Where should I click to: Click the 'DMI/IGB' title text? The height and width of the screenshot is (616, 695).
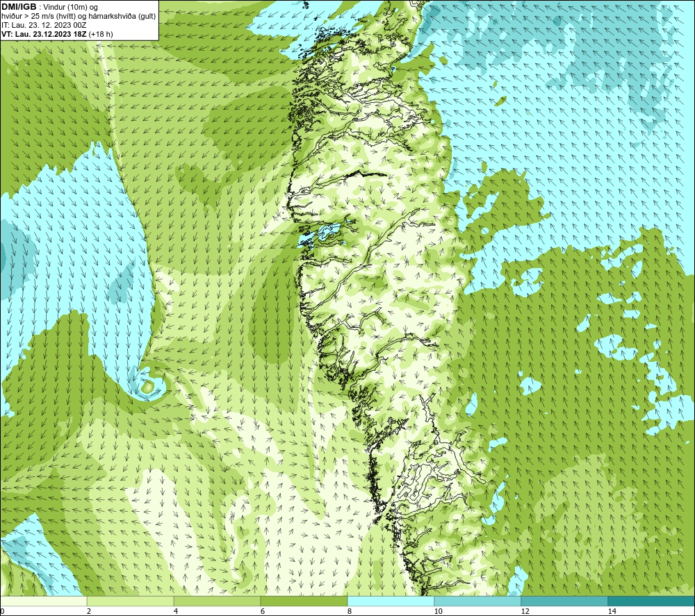19,7
